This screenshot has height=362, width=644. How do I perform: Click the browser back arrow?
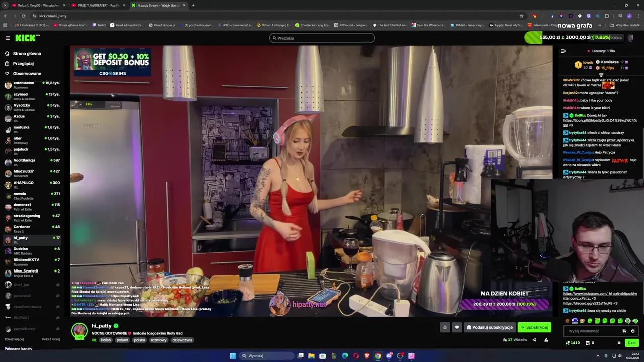pos(6,16)
